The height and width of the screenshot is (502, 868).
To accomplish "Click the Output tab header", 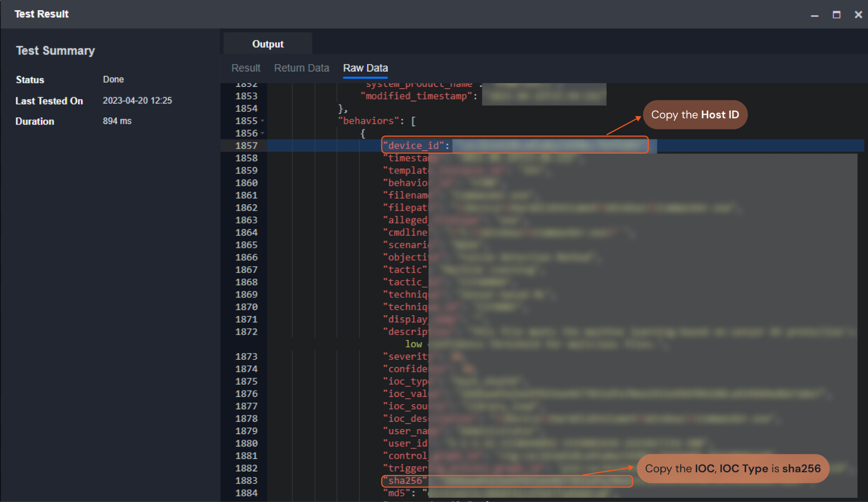I will 267,44.
